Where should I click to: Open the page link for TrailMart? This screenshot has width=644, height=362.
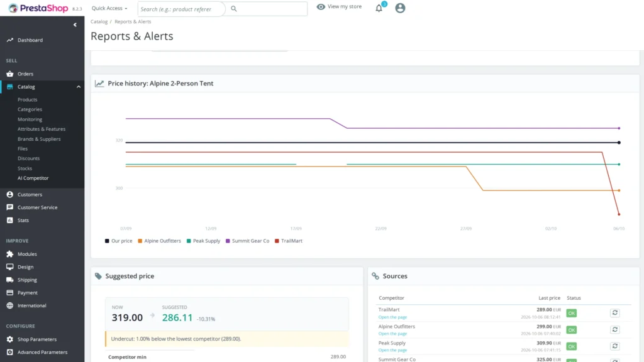[392, 317]
